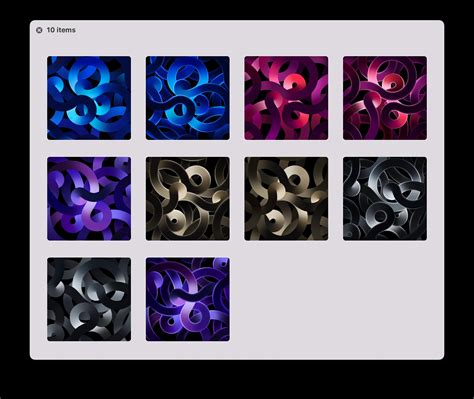This screenshot has width=474, height=399.
Task: Select the "10 items" header label
Action: pyautogui.click(x=61, y=30)
